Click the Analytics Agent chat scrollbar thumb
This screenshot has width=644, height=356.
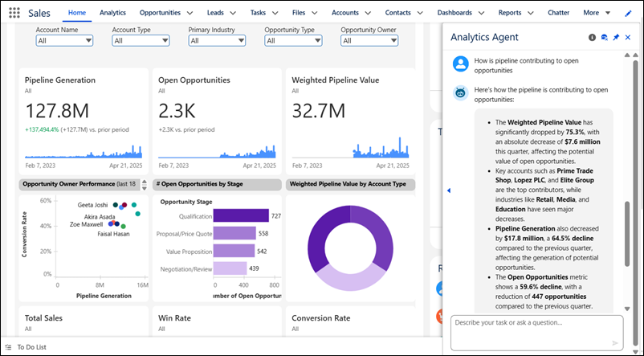point(627,234)
